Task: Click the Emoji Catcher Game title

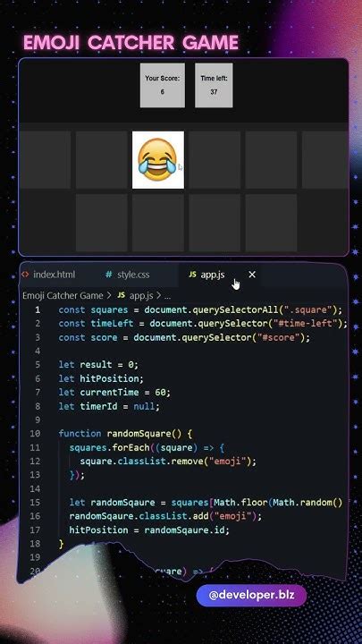Action: click(x=130, y=43)
